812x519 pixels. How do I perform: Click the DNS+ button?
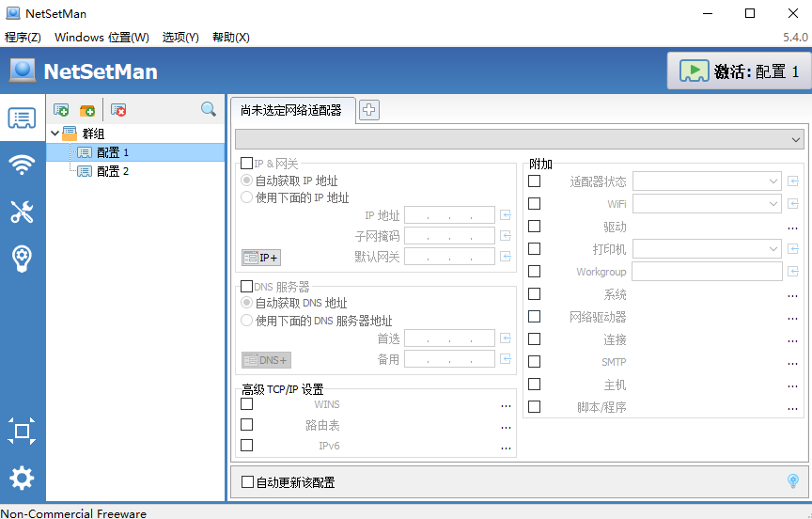tap(266, 360)
